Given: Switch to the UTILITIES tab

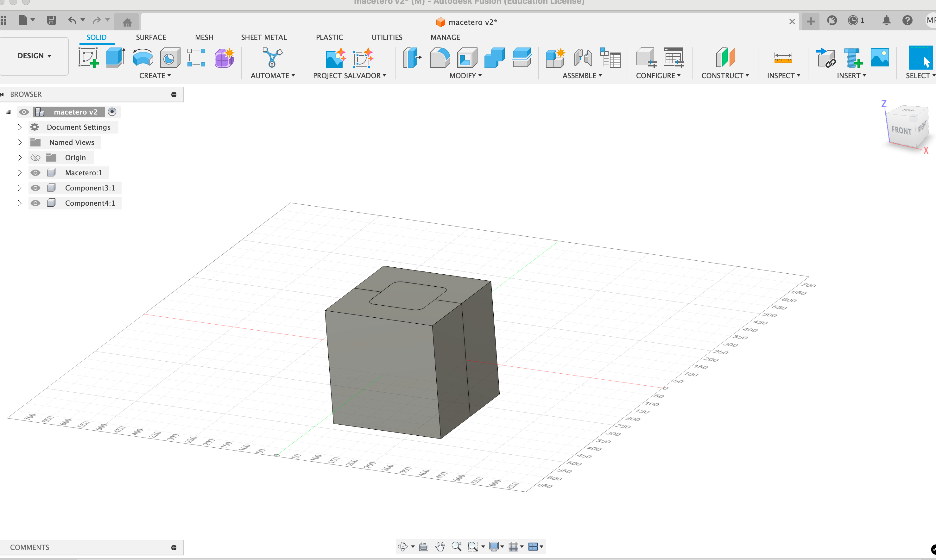Looking at the screenshot, I should [387, 37].
